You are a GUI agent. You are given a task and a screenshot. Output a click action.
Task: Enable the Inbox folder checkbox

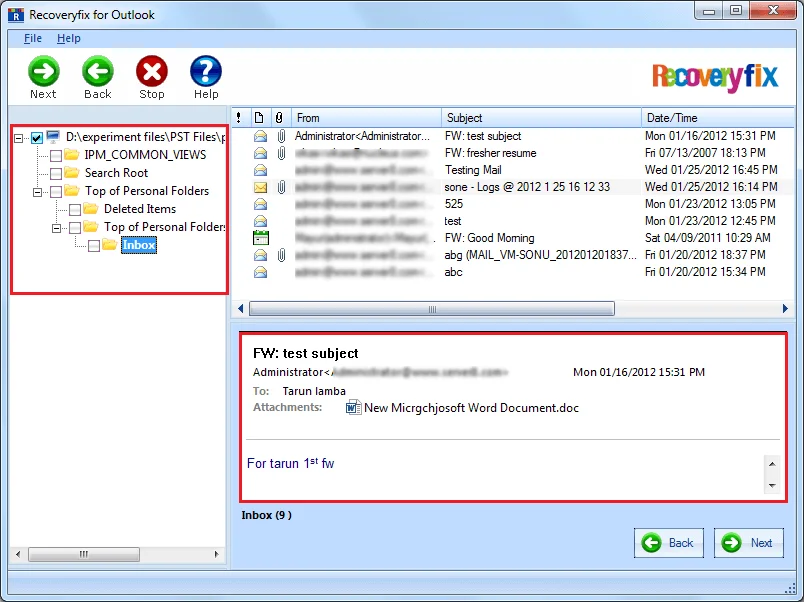(94, 246)
